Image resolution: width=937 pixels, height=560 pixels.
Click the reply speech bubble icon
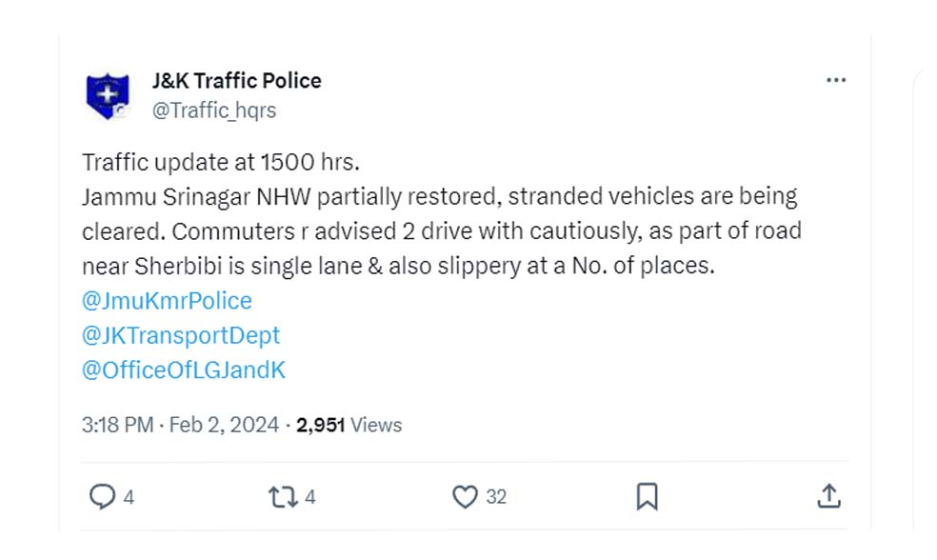(101, 496)
